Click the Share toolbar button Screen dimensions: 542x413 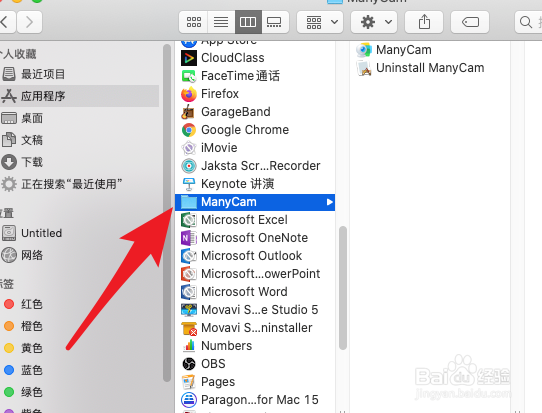pyautogui.click(x=424, y=22)
